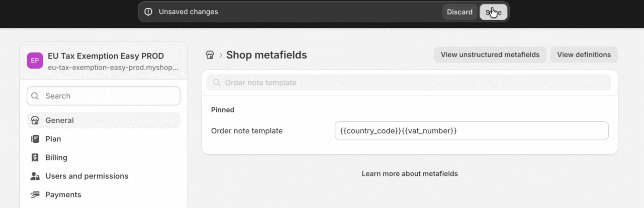The width and height of the screenshot is (644, 208).
Task: Click the Unsaved changes alert icon
Action: 148,12
